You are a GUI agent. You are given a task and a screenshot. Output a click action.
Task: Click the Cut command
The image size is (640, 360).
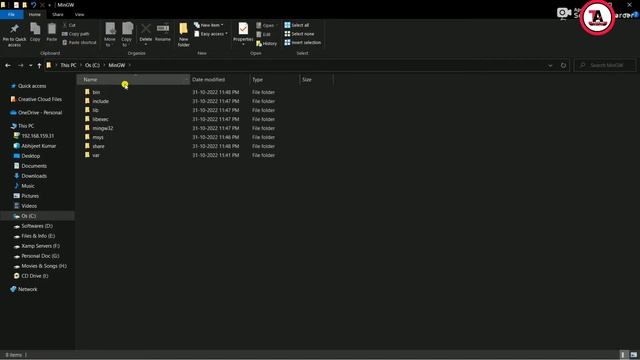coord(69,25)
